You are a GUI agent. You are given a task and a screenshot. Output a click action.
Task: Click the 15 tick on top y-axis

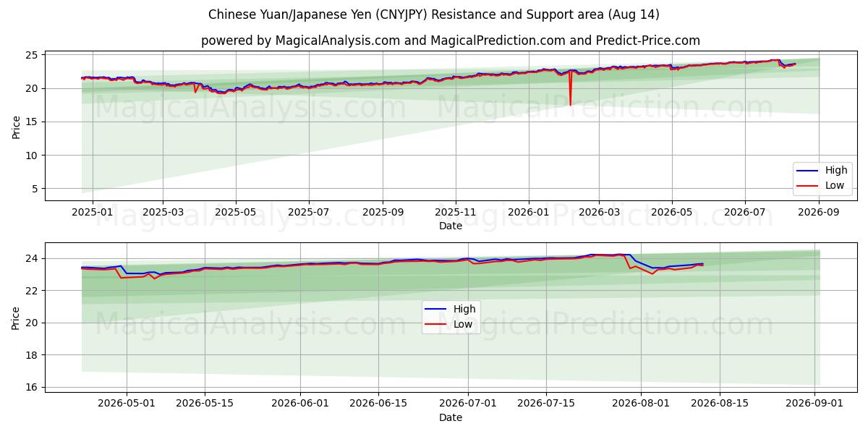pyautogui.click(x=33, y=122)
